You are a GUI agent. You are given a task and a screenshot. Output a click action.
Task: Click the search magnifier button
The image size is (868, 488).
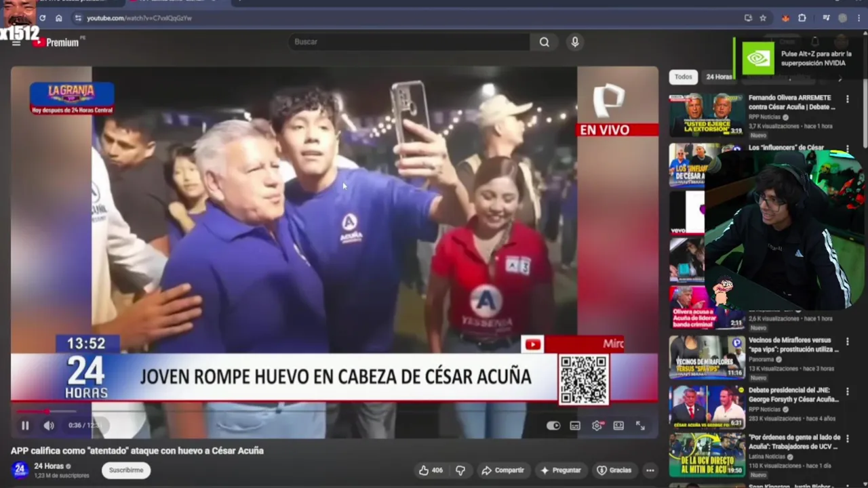(545, 42)
